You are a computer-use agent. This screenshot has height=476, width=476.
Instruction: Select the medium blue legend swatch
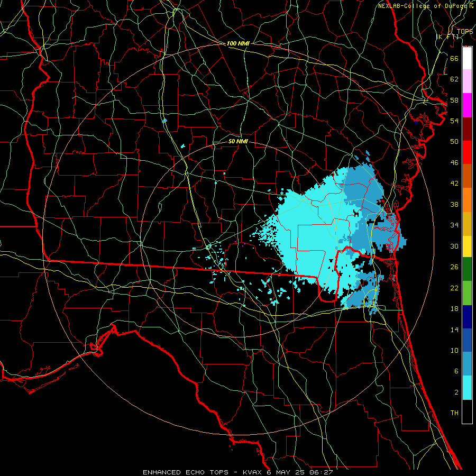pyautogui.click(x=467, y=340)
